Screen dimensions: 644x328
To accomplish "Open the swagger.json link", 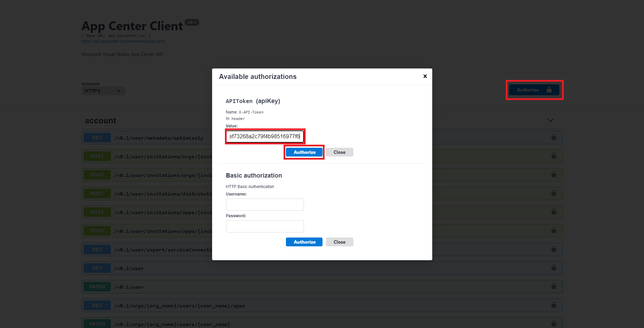I will (x=123, y=41).
